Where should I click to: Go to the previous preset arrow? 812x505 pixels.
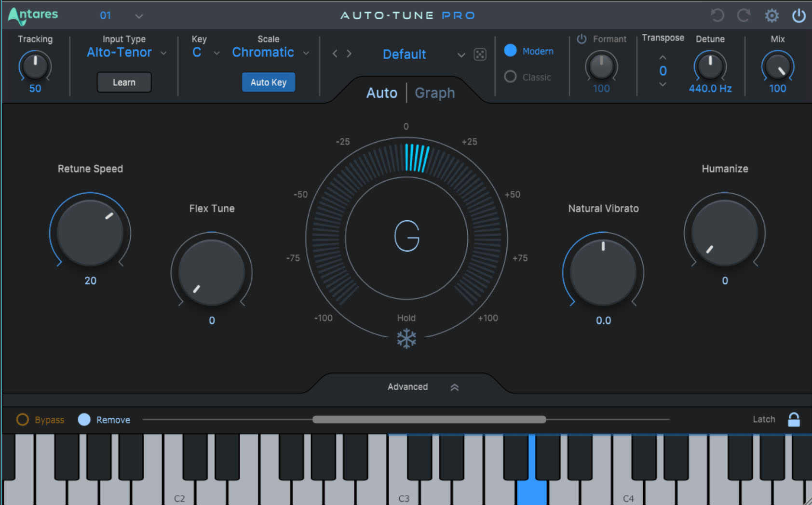(335, 54)
